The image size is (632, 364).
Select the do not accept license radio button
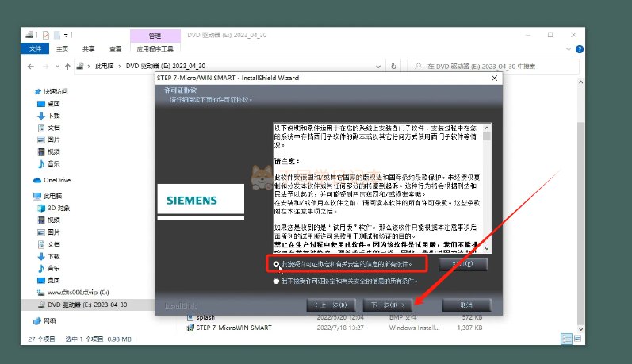[x=276, y=281]
